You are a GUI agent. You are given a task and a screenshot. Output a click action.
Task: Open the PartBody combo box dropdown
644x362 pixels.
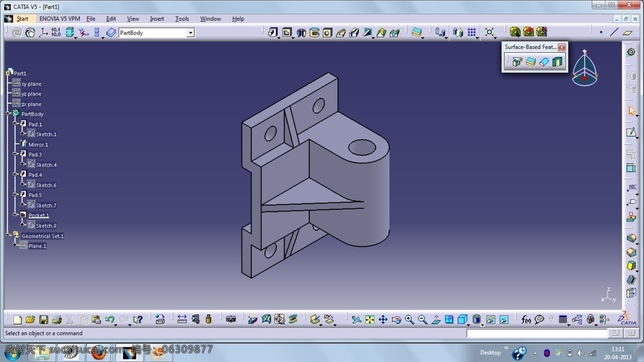pyautogui.click(x=191, y=33)
